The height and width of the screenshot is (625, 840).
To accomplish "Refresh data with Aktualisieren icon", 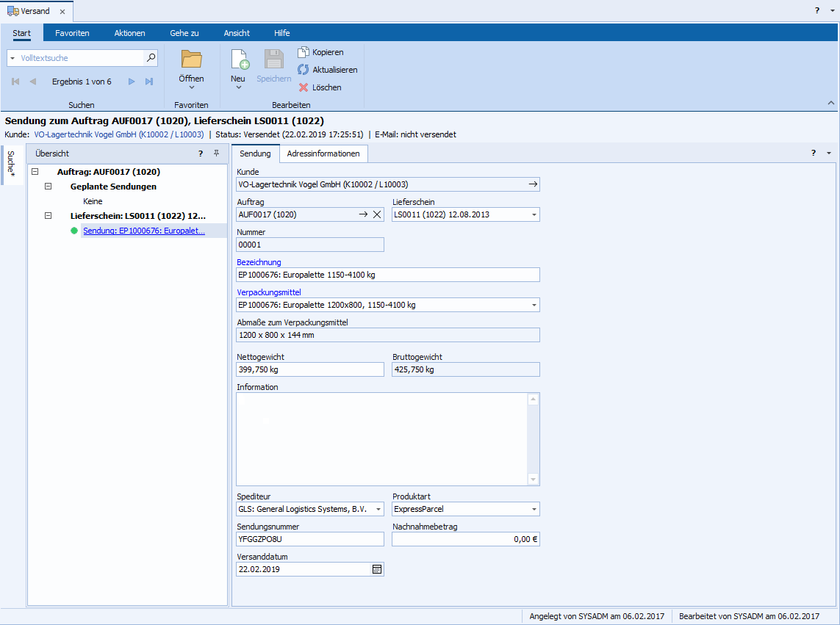I will pos(304,70).
